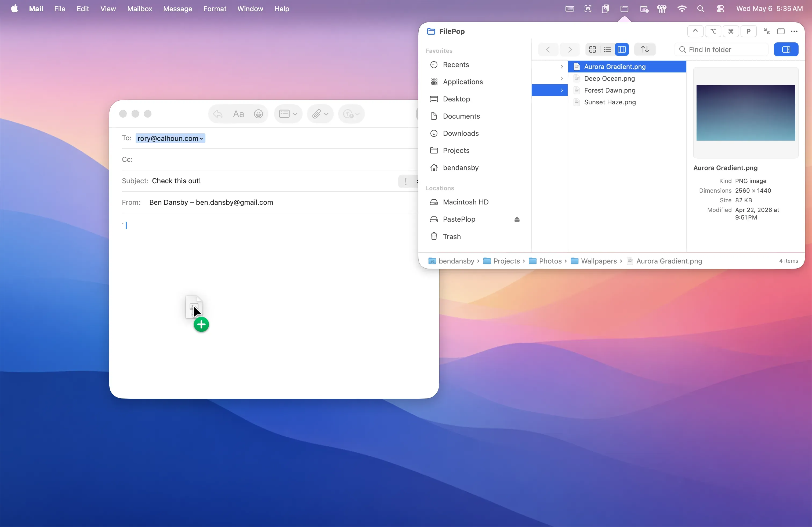Select Forest Dawn.png file
This screenshot has height=527, width=812.
[627, 90]
